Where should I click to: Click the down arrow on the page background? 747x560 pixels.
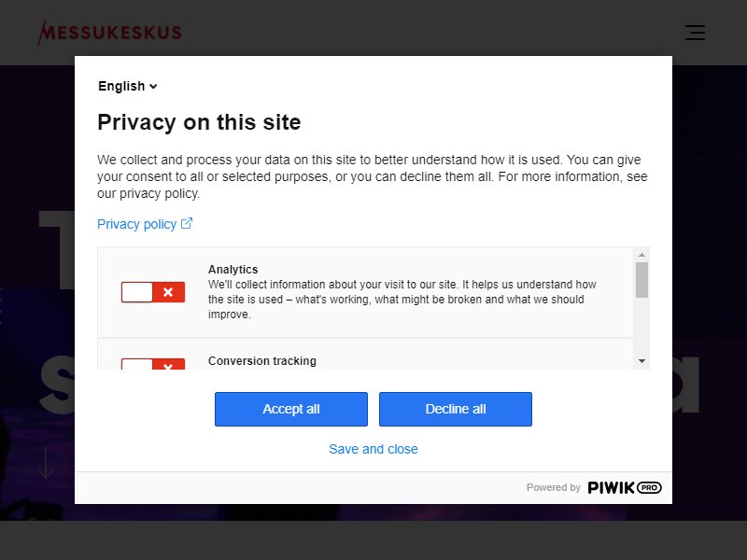click(46, 462)
